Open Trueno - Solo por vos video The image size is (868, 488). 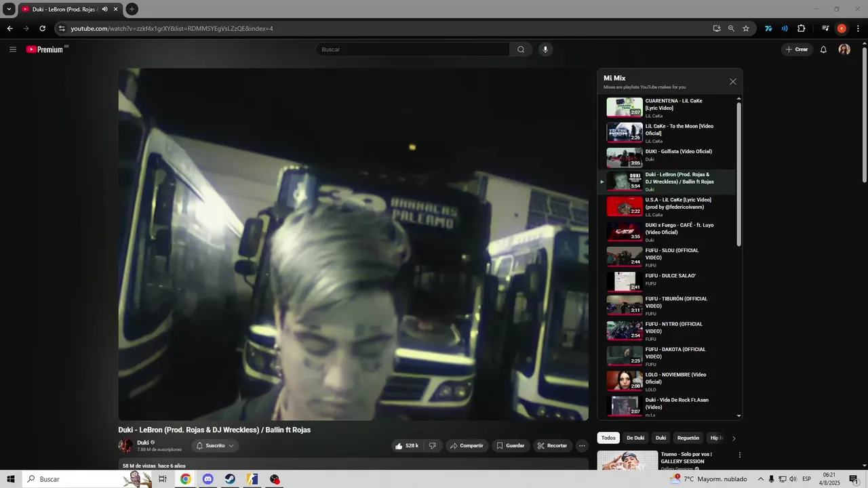[x=686, y=457]
